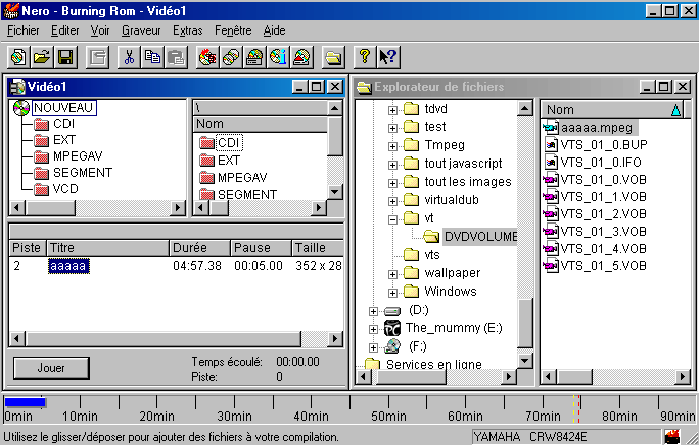Save compilation with the floppy disk icon

66,57
